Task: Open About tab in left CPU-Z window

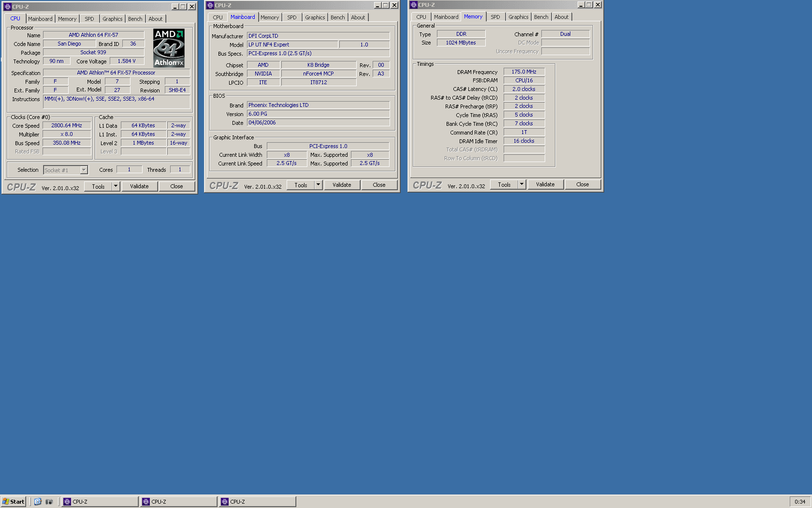Action: point(156,19)
